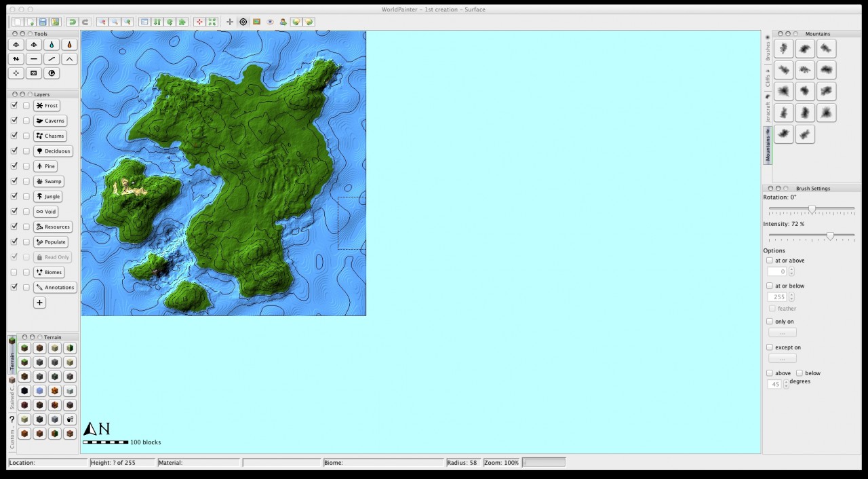Click the Undo arrow in the toolbar

point(73,22)
